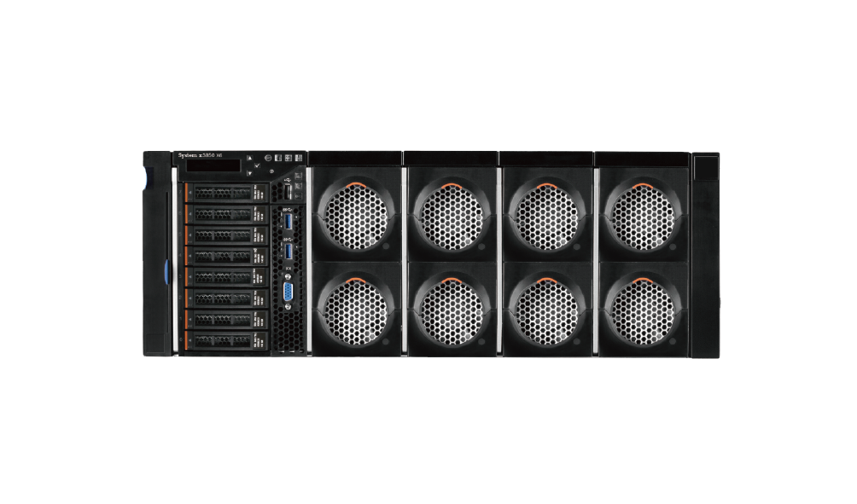Select the bottom drive bay numbered 0
Viewport: 857px width, 504px height.
(227, 339)
